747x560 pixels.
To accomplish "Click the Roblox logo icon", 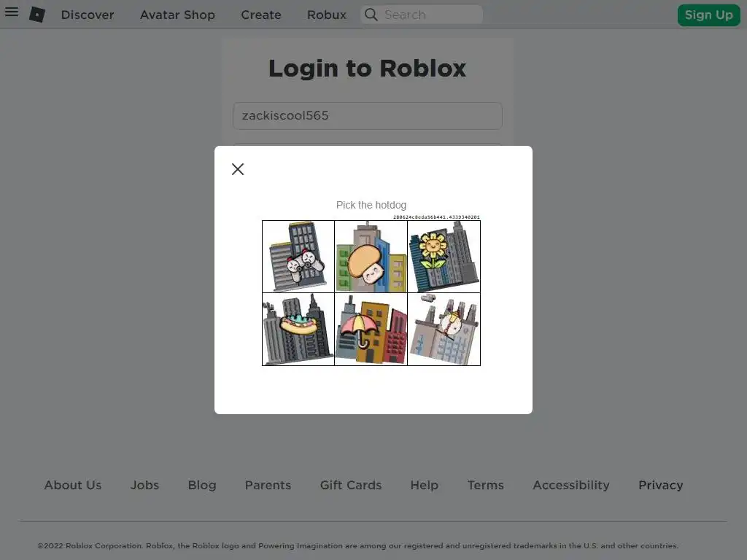I will click(x=37, y=15).
